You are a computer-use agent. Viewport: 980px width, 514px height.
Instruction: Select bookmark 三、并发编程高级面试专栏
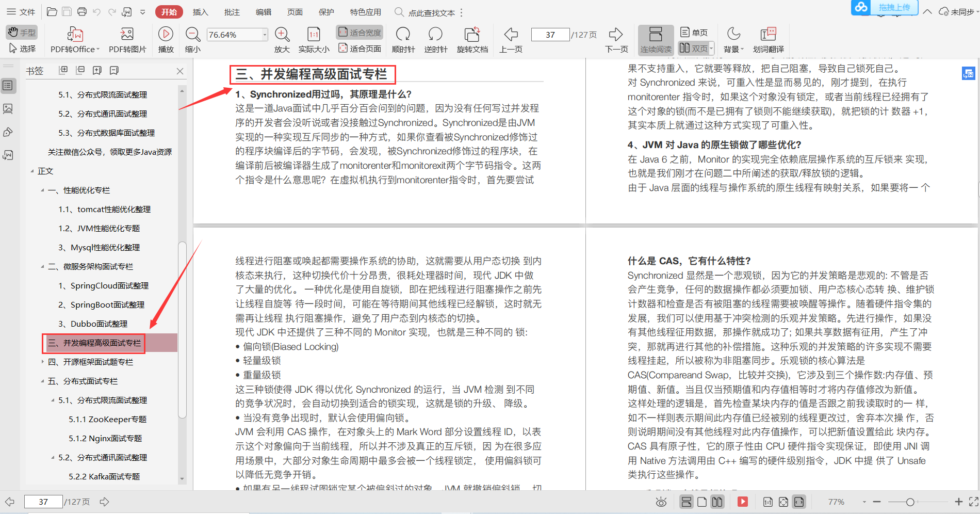pos(94,343)
